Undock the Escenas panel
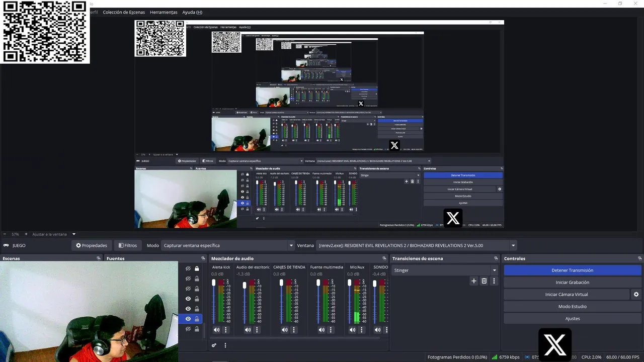 (99, 258)
